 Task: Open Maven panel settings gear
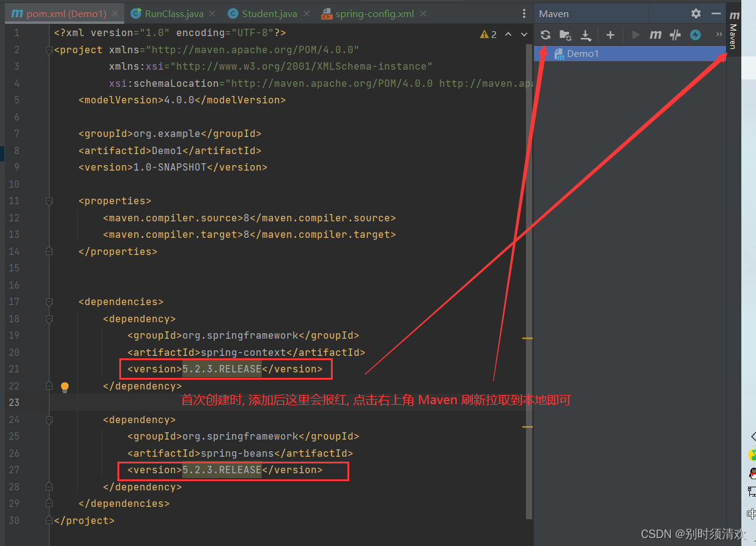point(696,13)
